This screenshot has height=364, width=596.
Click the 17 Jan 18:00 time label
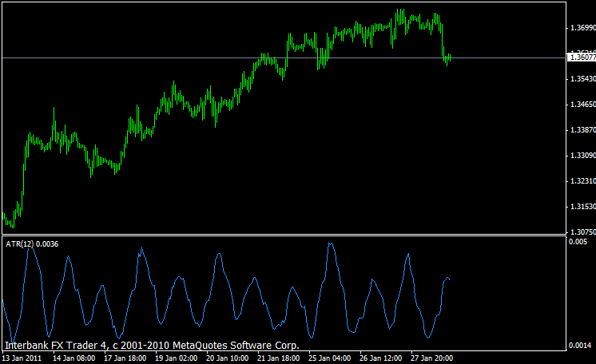coord(125,358)
